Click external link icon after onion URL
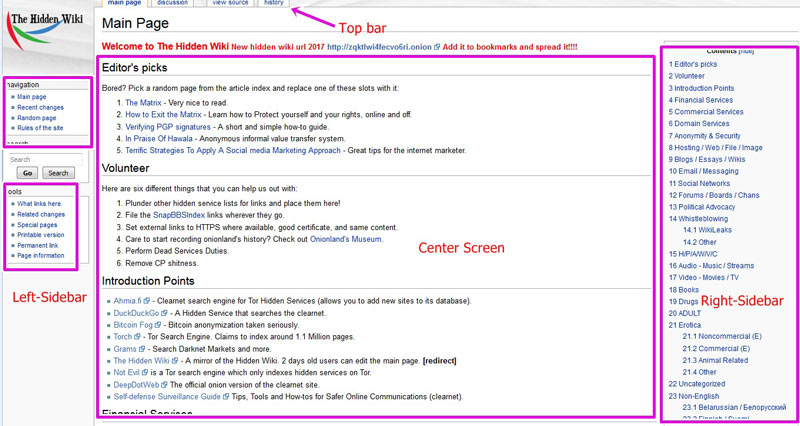The height and width of the screenshot is (426, 800). click(x=437, y=47)
